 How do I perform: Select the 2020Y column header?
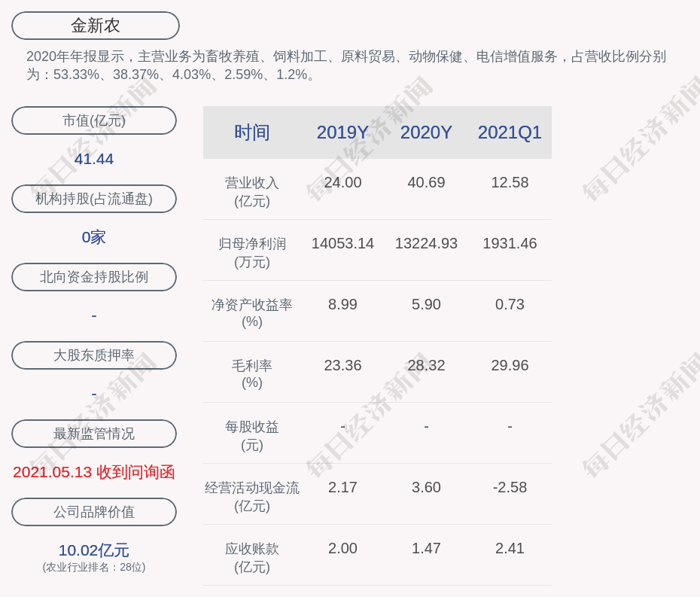[x=426, y=132]
